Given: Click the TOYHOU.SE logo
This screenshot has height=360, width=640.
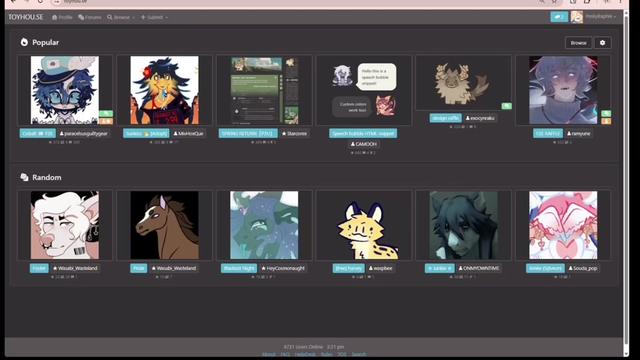Looking at the screenshot, I should click(26, 17).
